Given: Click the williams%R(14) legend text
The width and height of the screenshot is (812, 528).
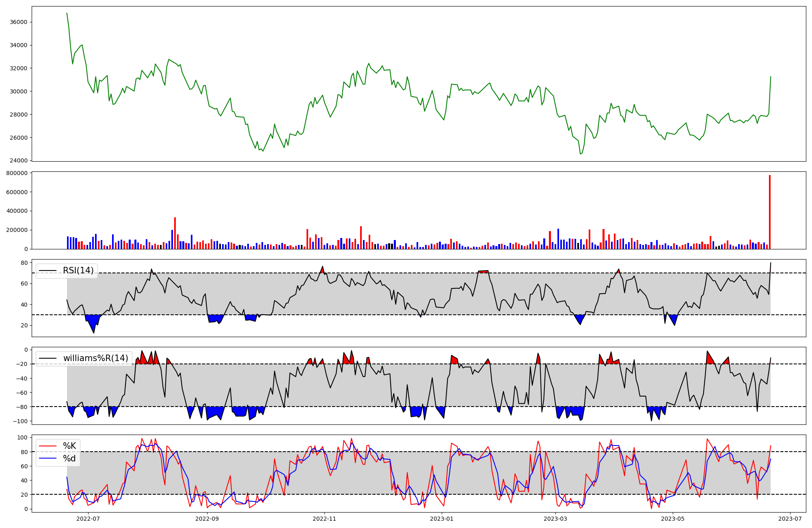Looking at the screenshot, I should click(96, 358).
